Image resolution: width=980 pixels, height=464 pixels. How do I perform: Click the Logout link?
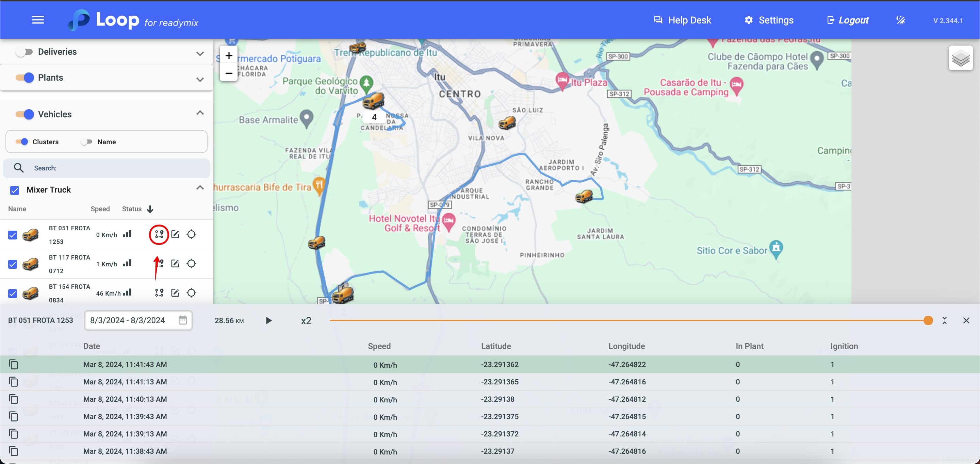848,20
